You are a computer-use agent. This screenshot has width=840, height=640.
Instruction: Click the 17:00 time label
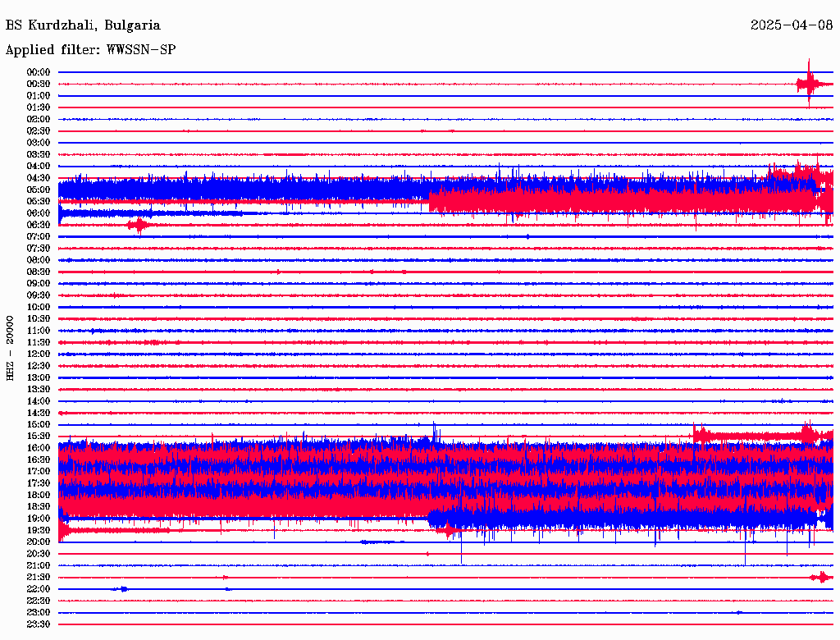[x=39, y=472]
